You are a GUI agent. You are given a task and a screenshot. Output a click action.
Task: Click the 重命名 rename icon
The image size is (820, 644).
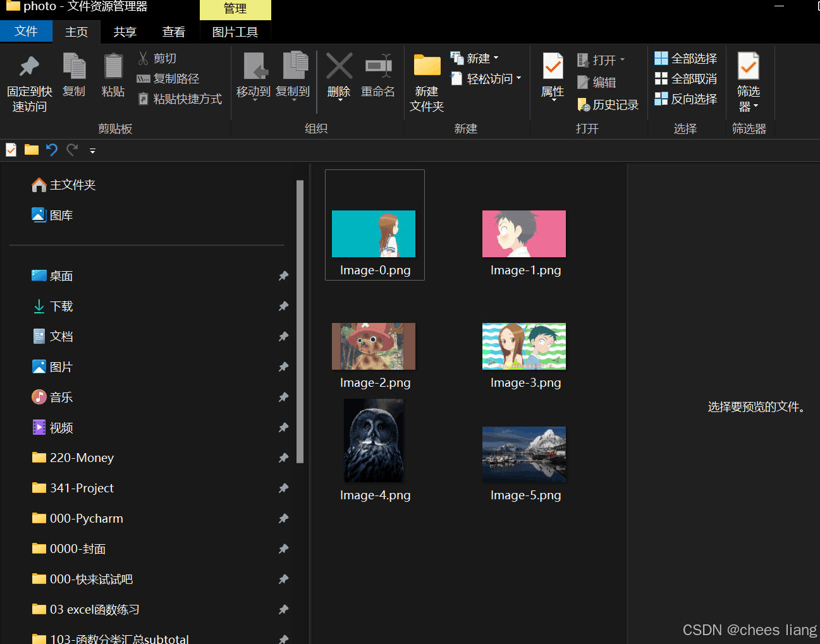378,66
